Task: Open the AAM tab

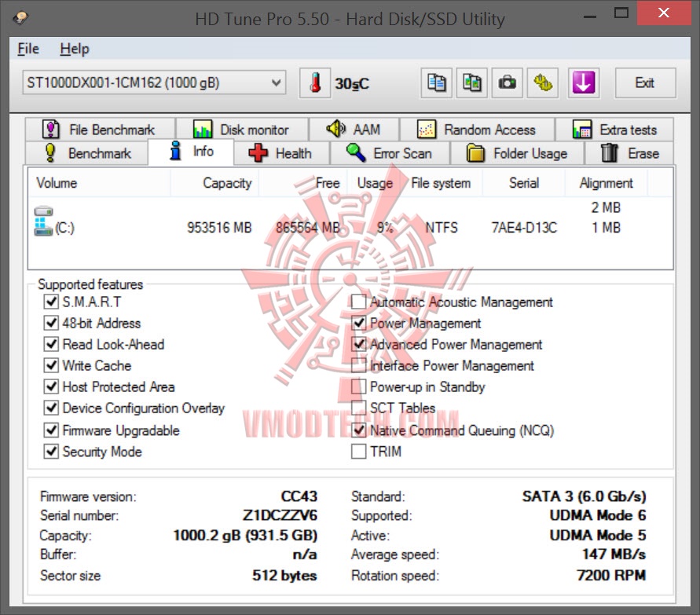Action: tap(354, 130)
